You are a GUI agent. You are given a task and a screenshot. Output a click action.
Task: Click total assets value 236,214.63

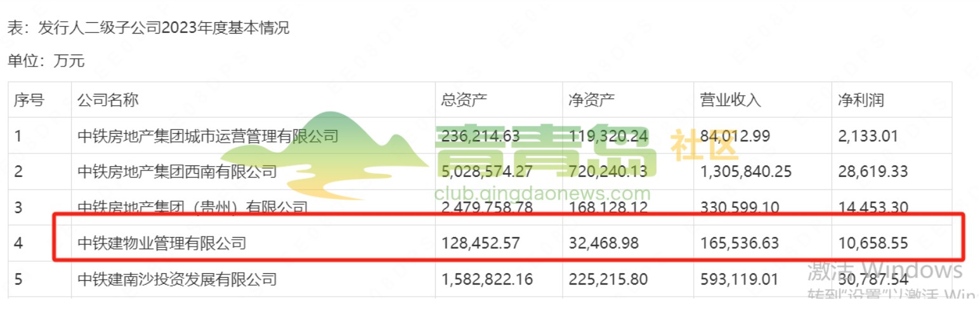481,135
